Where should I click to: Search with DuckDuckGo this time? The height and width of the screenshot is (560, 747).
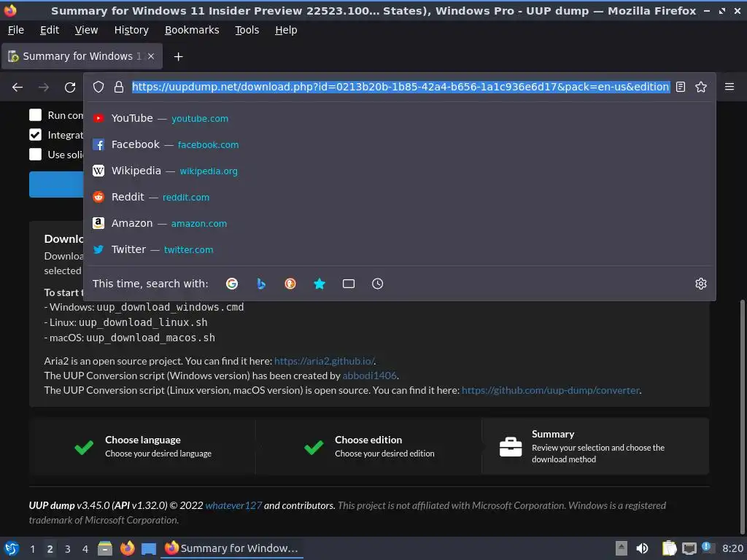click(x=290, y=284)
